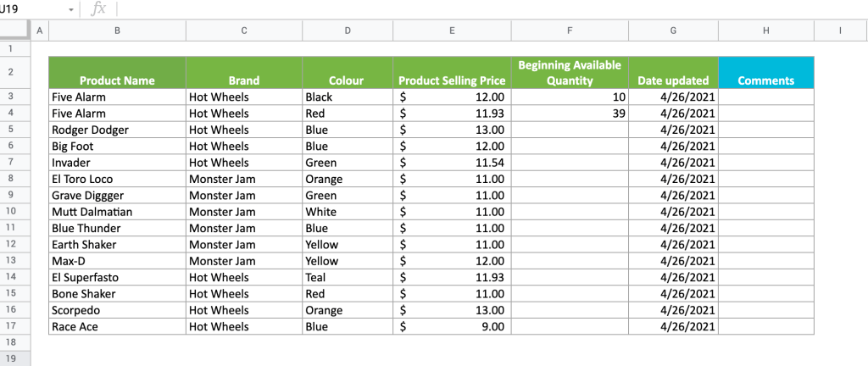
Task: Click the select-all corner box
Action: click(14, 30)
